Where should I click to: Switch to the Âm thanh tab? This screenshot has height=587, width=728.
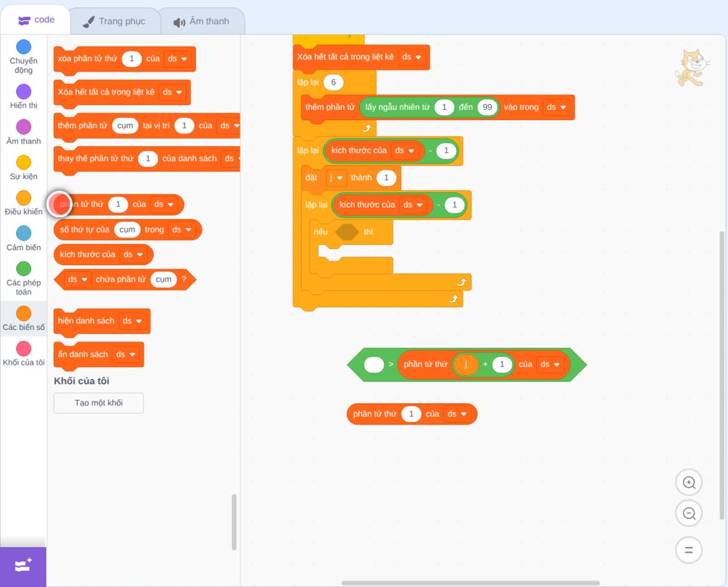(x=202, y=21)
